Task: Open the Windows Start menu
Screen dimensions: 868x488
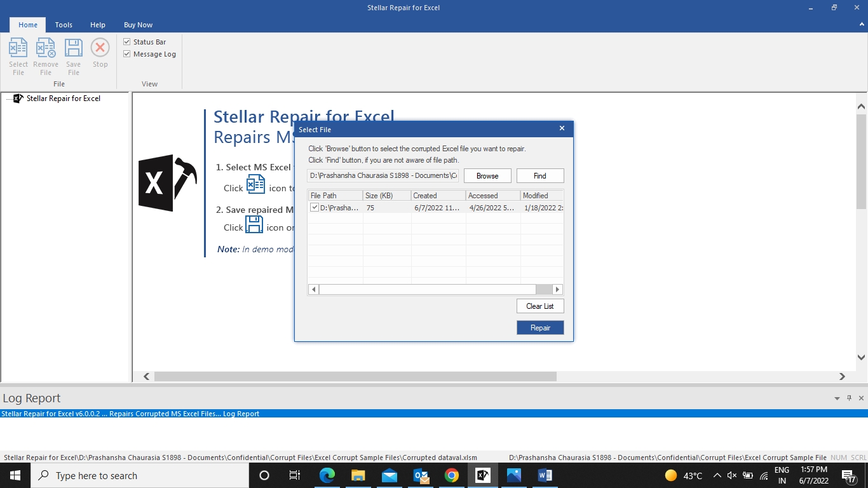Action: coord(15,475)
